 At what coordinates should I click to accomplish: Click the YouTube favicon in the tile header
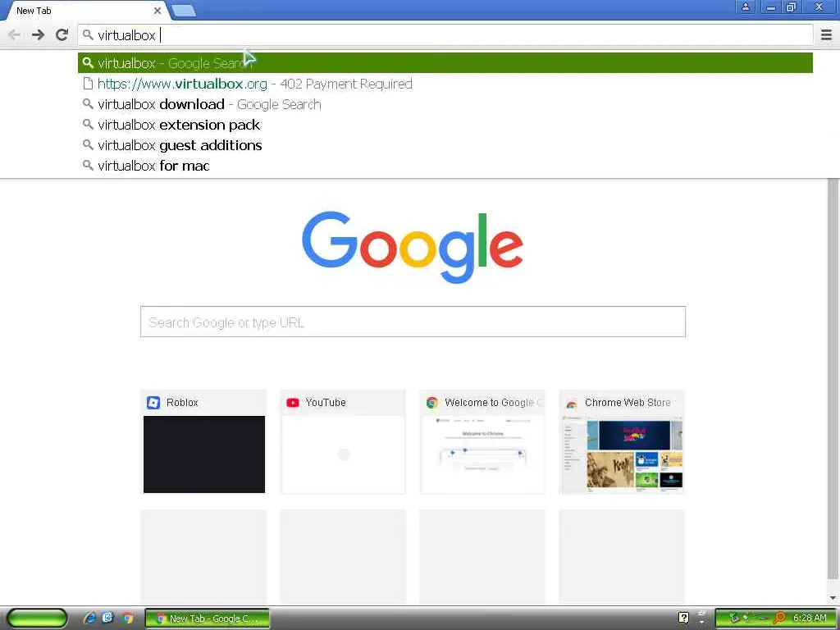293,402
